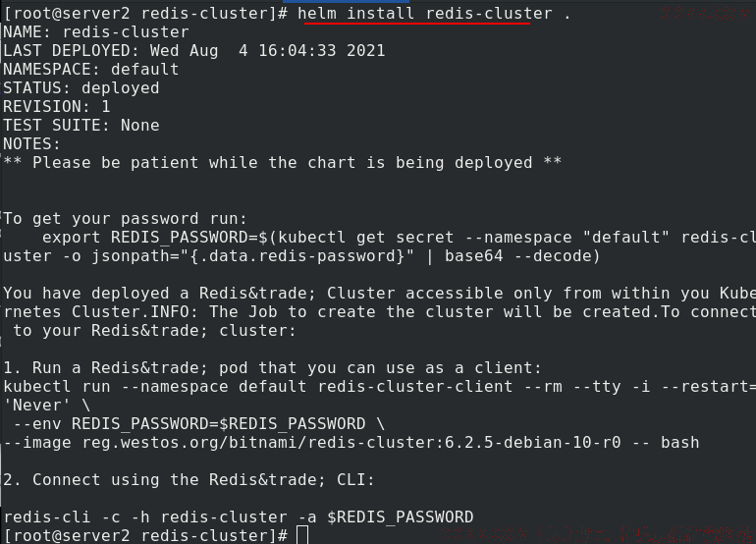Viewport: 756px width, 544px height.
Task: Click the reg.westos.org image path
Action: coord(351,443)
